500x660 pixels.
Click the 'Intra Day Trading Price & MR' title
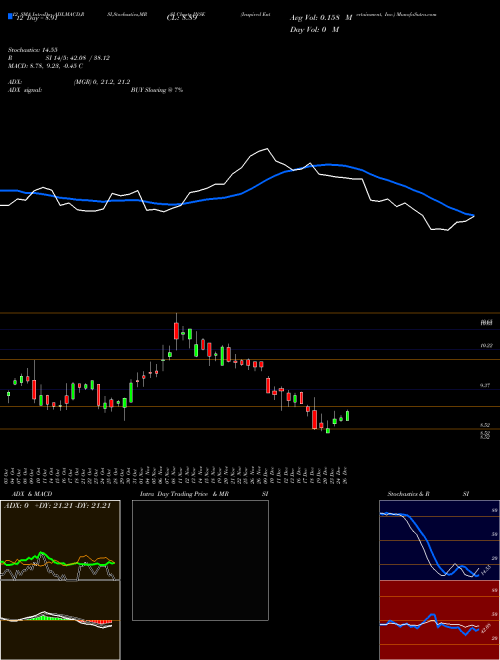[184, 494]
